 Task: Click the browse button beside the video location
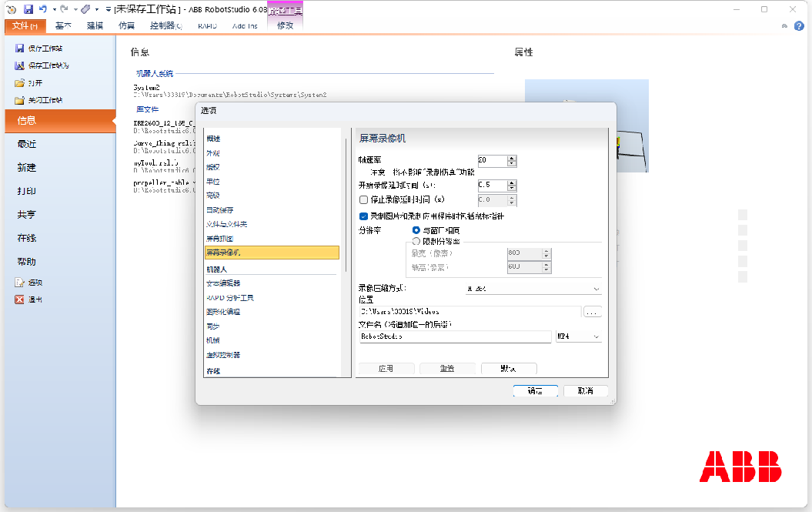click(x=593, y=312)
